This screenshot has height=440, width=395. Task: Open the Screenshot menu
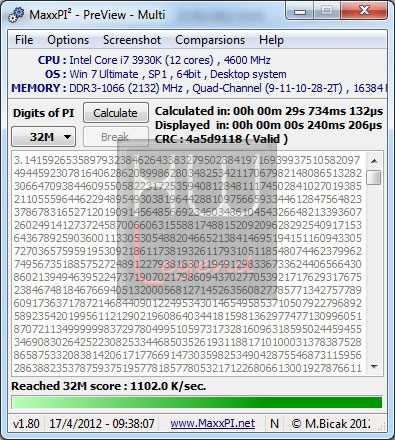pos(132,40)
